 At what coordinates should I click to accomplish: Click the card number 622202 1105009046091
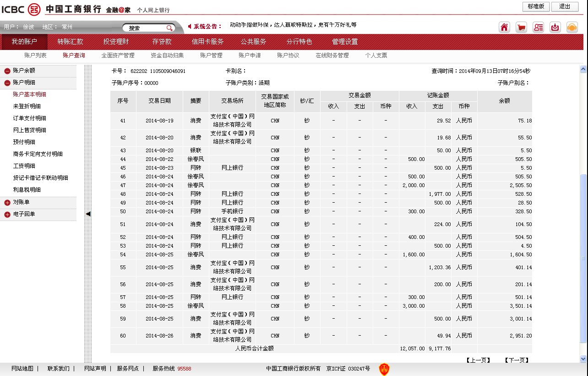[158, 71]
